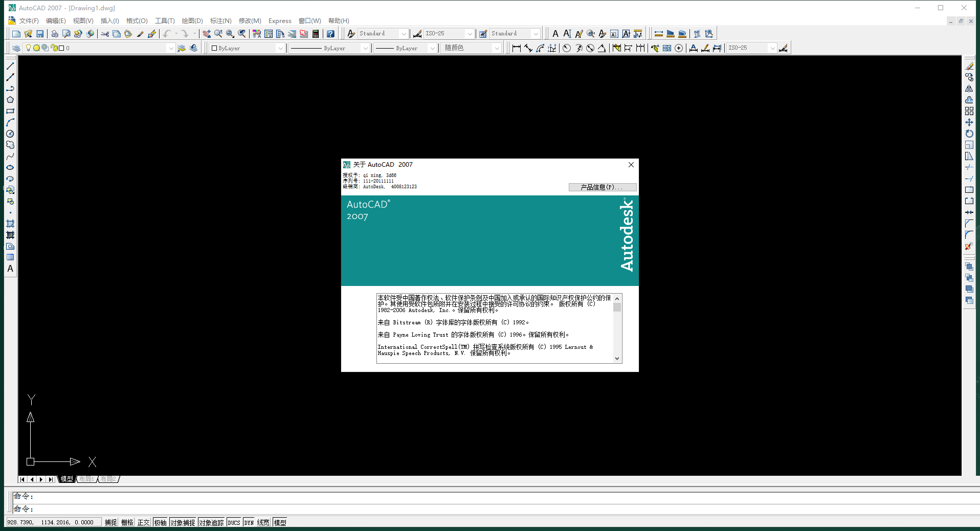The image size is (980, 531).
Task: Open the Layer Properties Manager icon
Action: click(16, 48)
